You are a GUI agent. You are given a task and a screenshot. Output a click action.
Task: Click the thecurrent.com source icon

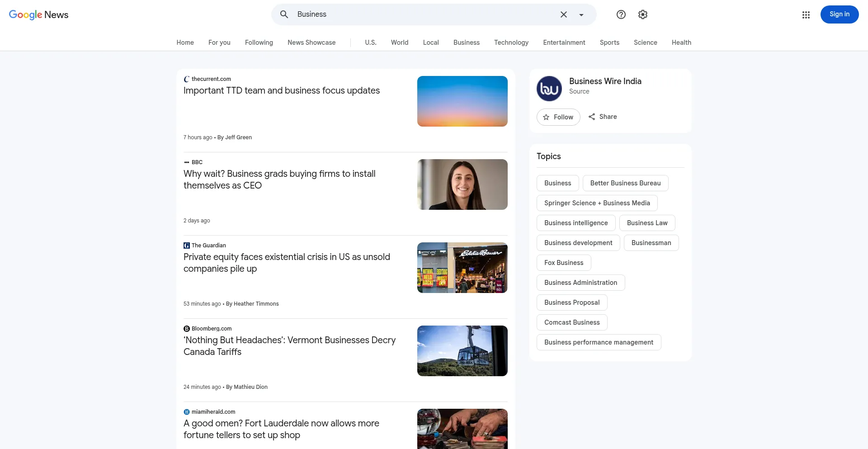click(x=187, y=79)
